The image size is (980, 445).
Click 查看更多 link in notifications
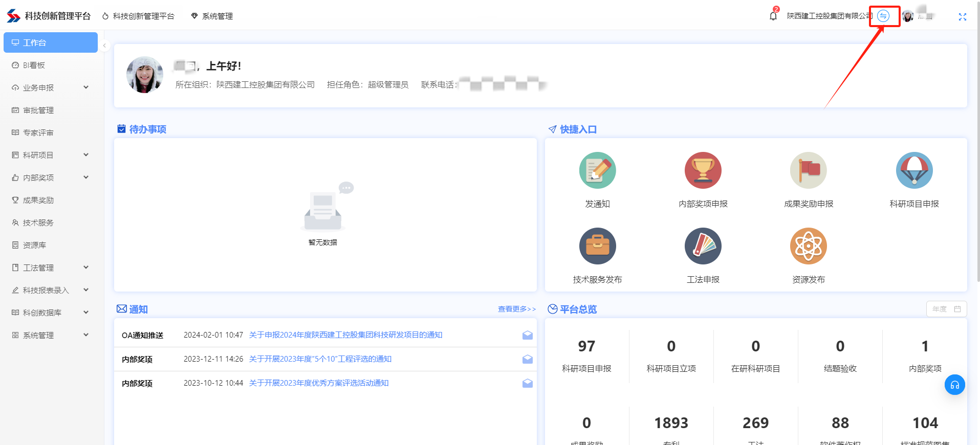point(516,309)
